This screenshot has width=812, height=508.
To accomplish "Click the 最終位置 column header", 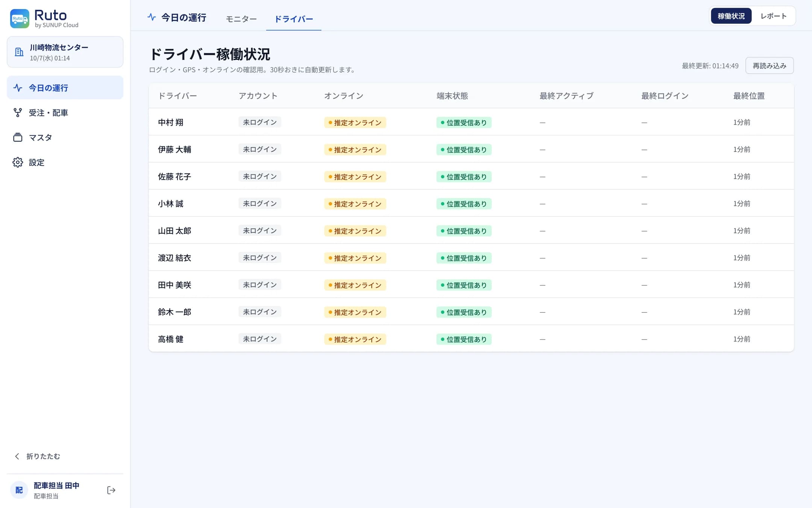I will (749, 96).
